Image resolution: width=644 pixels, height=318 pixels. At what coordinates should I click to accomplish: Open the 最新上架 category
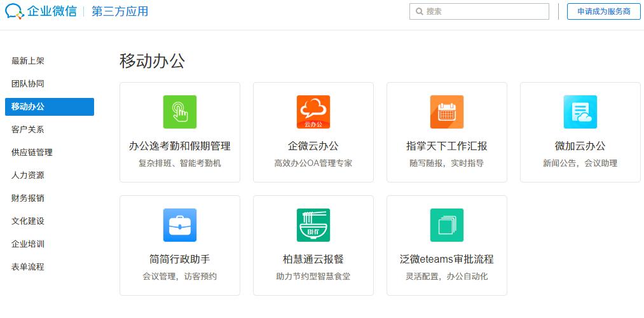[28, 61]
